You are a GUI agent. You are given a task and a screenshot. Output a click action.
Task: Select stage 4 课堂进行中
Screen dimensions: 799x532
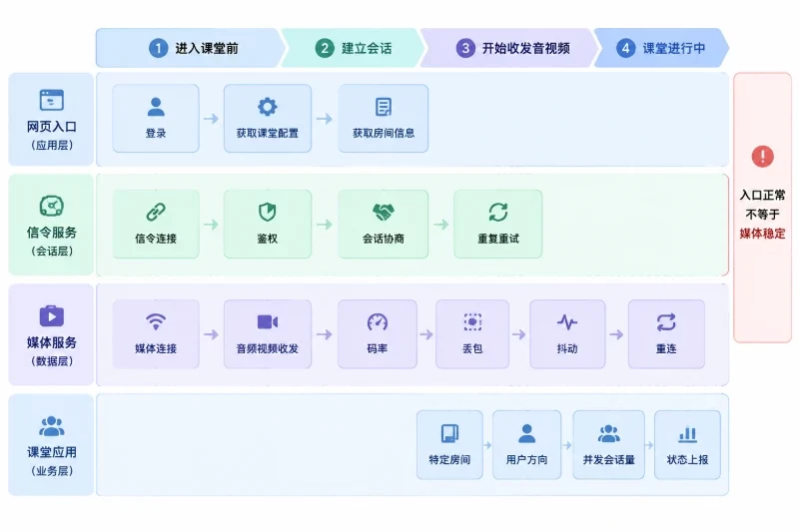pos(661,48)
